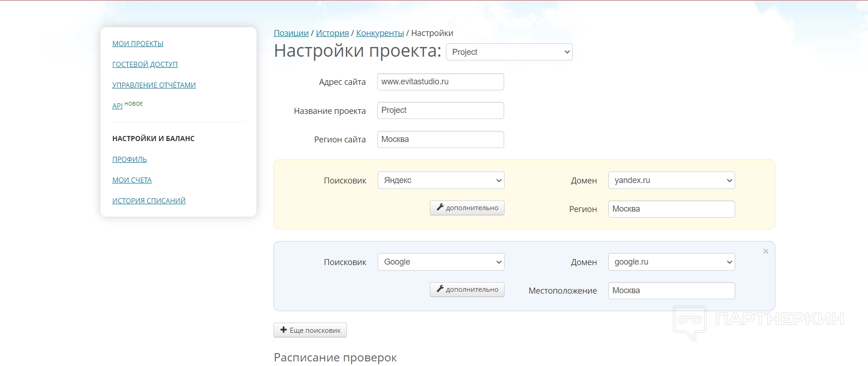Open История списаний sidebar link
868x366 pixels.
(149, 201)
